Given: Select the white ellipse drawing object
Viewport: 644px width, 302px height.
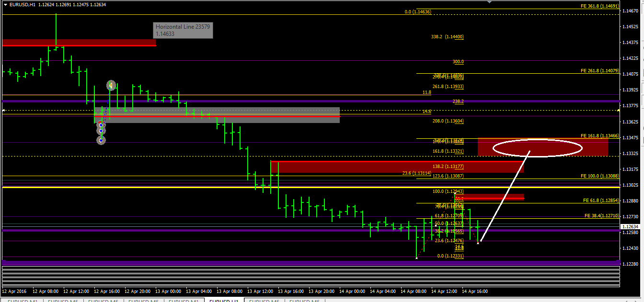Looking at the screenshot, I should click(x=537, y=147).
